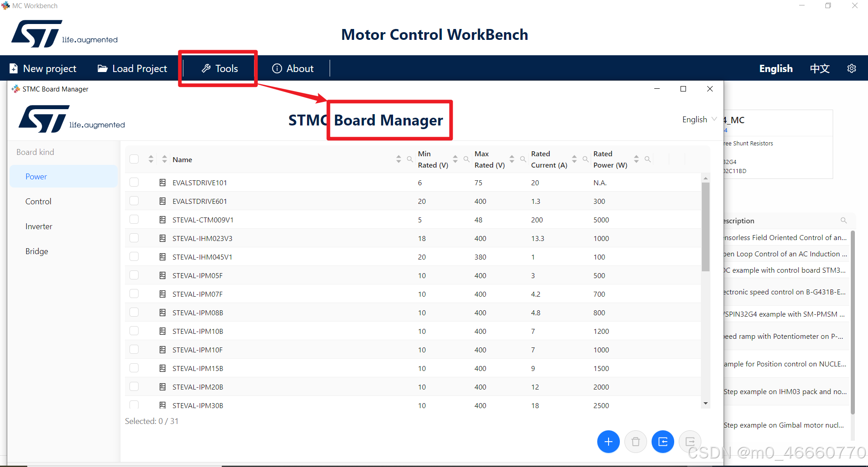This screenshot has height=467, width=868.
Task: Check the STEVAL-CTM009V1 row checkbox
Action: coord(134,219)
